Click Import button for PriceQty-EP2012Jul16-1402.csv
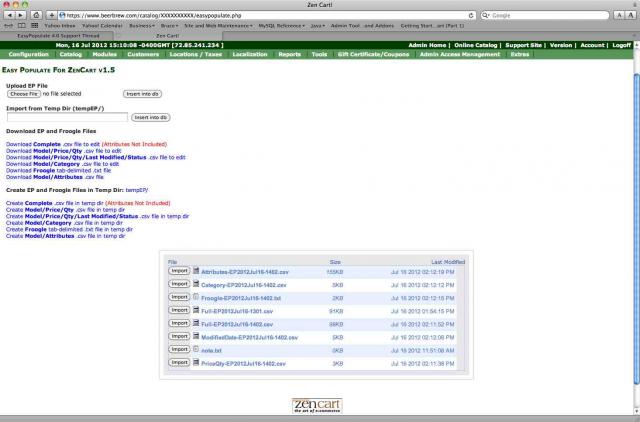The width and height of the screenshot is (640, 422). coord(179,362)
